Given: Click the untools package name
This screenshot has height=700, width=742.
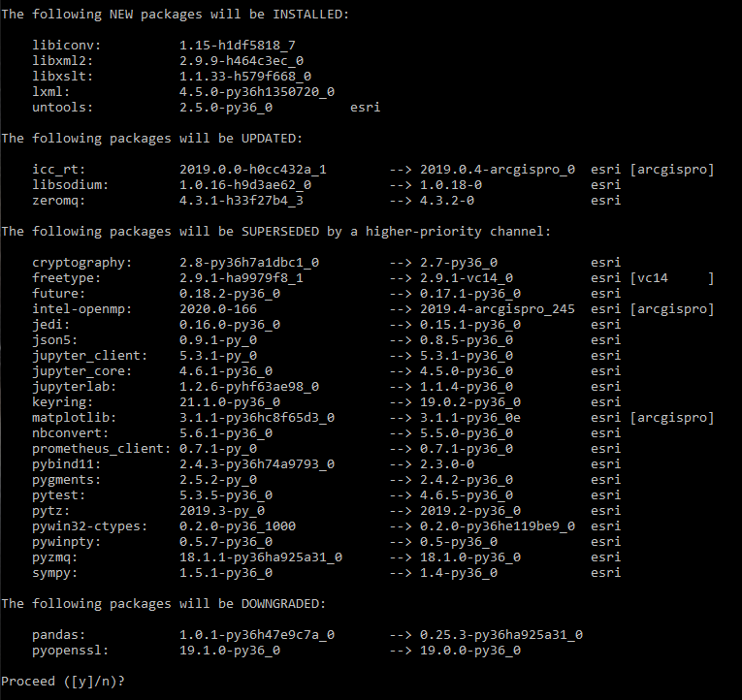Looking at the screenshot, I should 62,107.
